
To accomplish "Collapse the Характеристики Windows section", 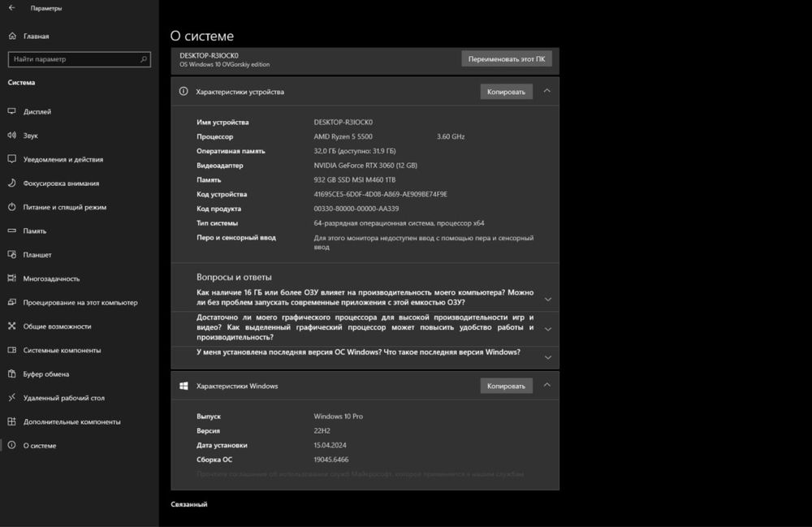I will tap(546, 385).
